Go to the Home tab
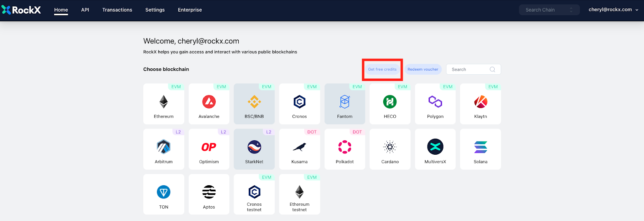The width and height of the screenshot is (644, 221). 61,10
